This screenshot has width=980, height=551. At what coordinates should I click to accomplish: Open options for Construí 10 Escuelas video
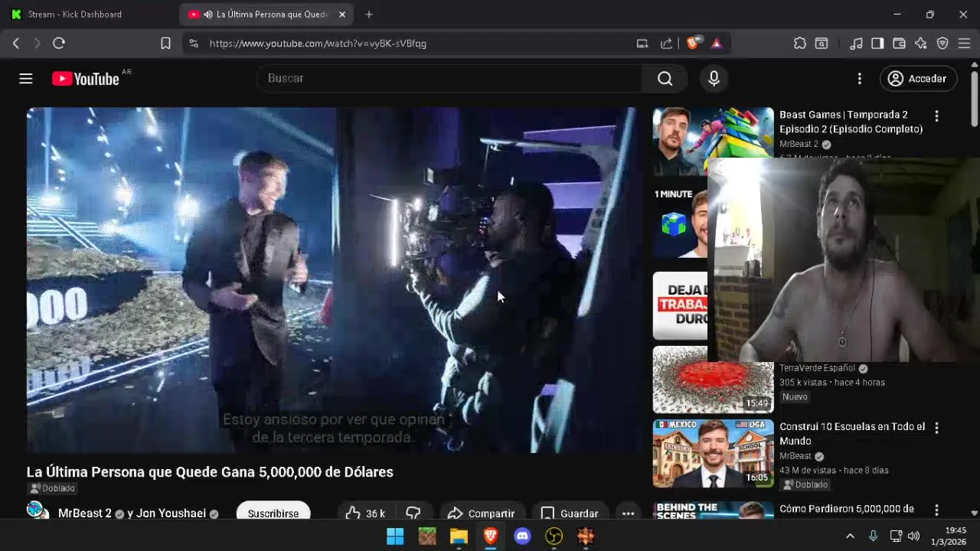pos(936,428)
